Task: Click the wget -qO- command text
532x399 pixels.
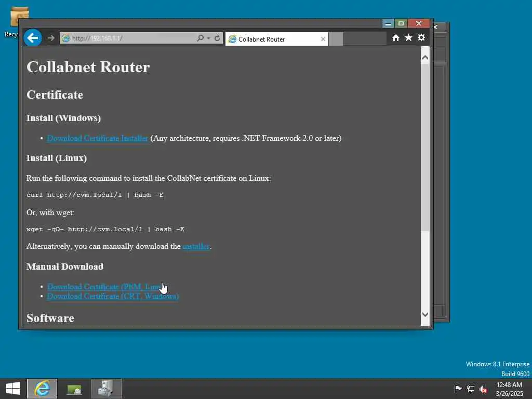Action: [105, 229]
